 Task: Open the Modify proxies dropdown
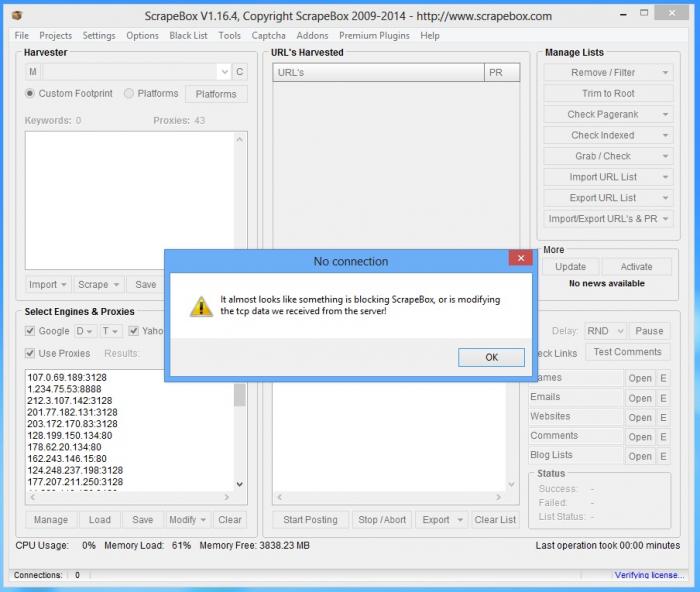tap(187, 520)
